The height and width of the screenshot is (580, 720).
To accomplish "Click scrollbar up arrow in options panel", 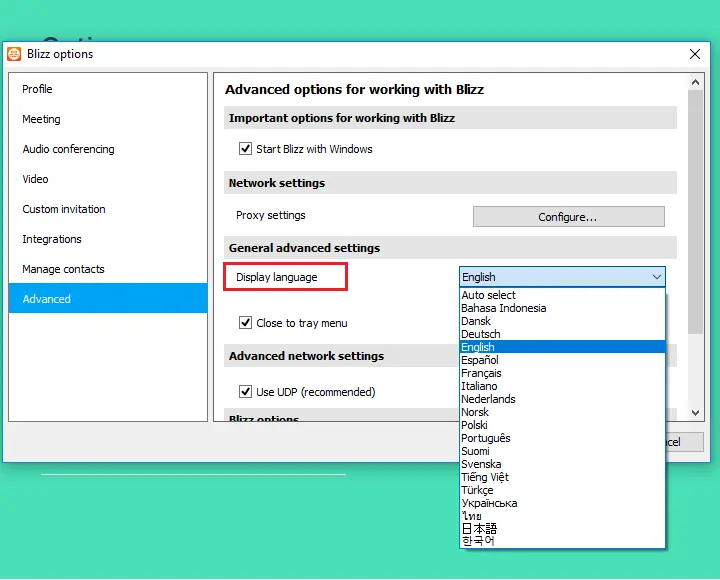I will 695,82.
